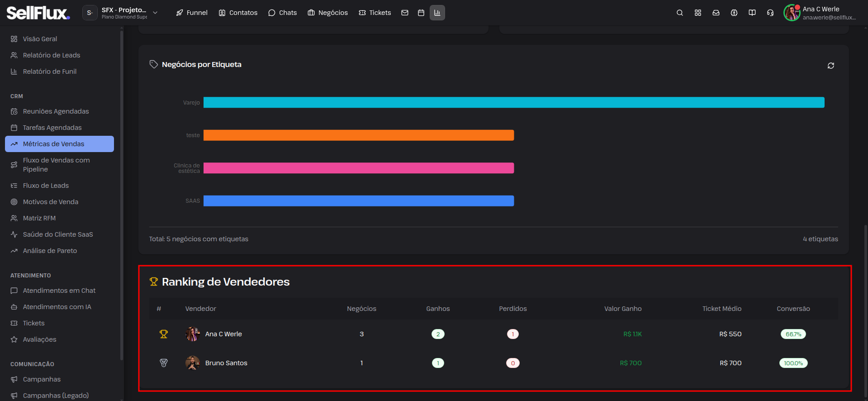The height and width of the screenshot is (401, 868).
Task: Open the Negócios top menu
Action: pyautogui.click(x=328, y=13)
